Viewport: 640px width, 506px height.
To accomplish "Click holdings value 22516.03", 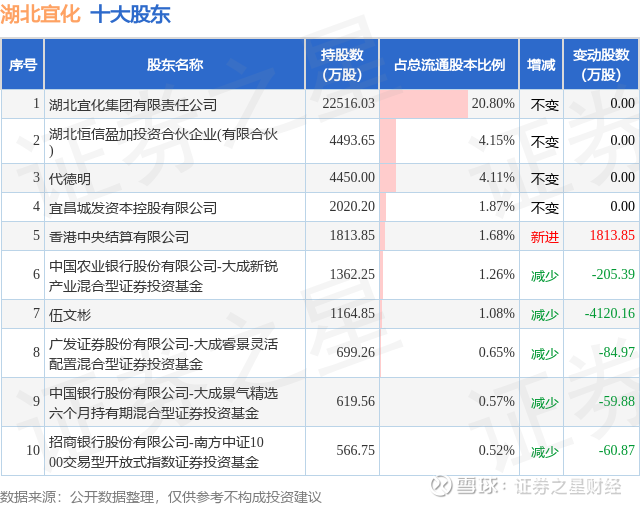I will tap(348, 103).
